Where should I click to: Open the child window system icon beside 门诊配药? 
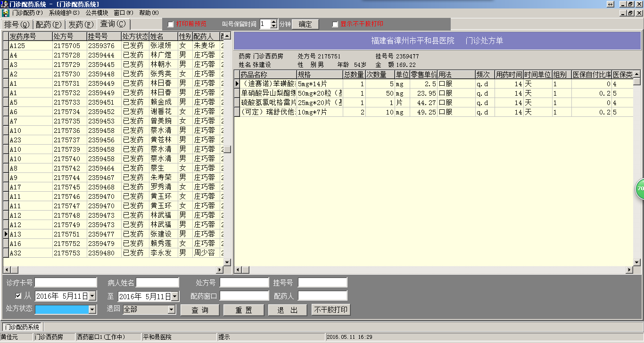[5, 13]
